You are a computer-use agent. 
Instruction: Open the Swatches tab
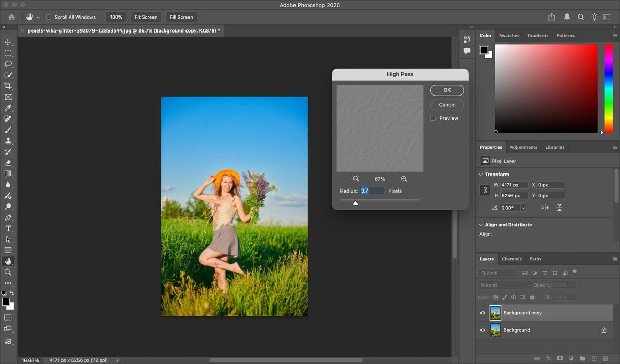coord(509,36)
